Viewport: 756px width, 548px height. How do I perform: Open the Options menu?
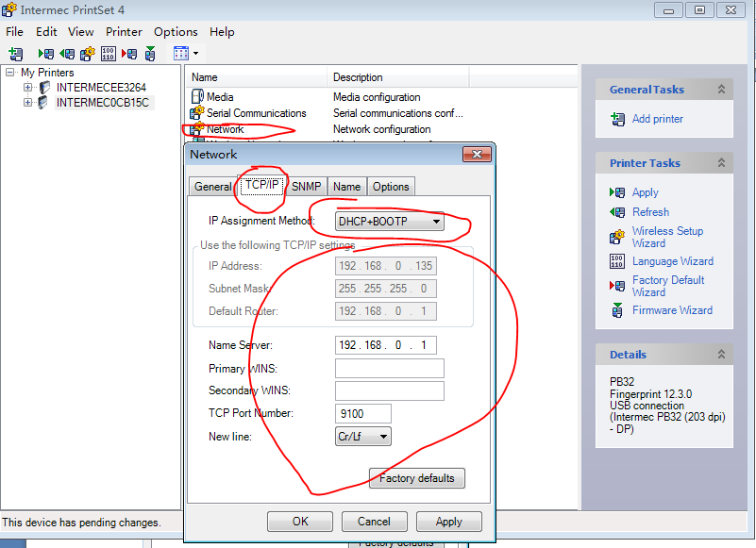pyautogui.click(x=176, y=32)
